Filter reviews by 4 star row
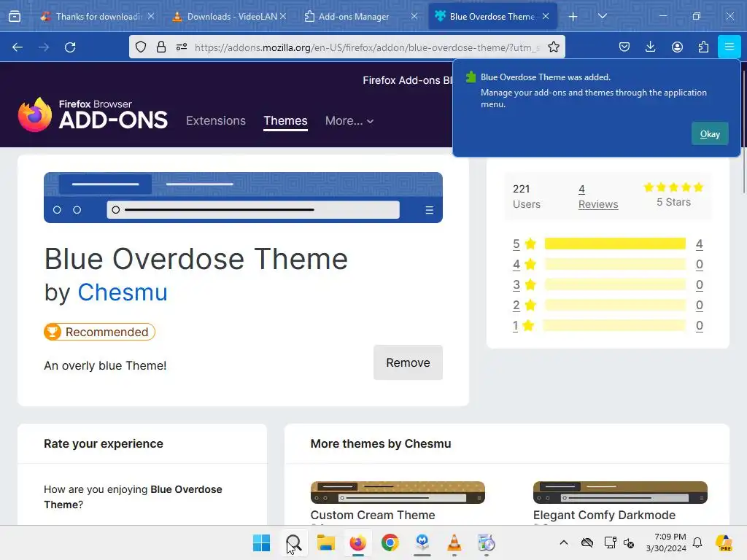The width and height of the screenshot is (747, 560). pyautogui.click(x=608, y=264)
